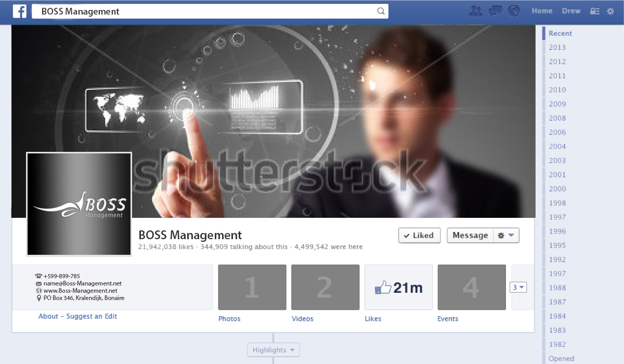This screenshot has height=364, width=624.
Task: Jump to 2001 in timeline
Action: click(x=557, y=175)
